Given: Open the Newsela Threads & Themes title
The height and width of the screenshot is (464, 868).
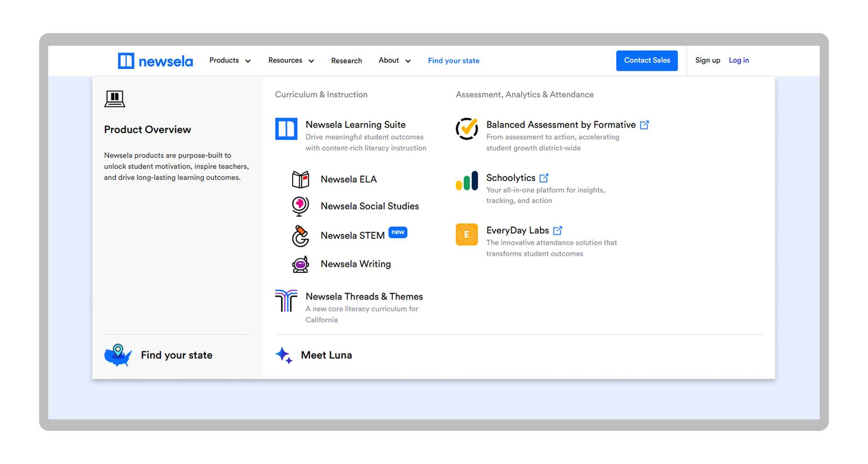Looking at the screenshot, I should 364,296.
